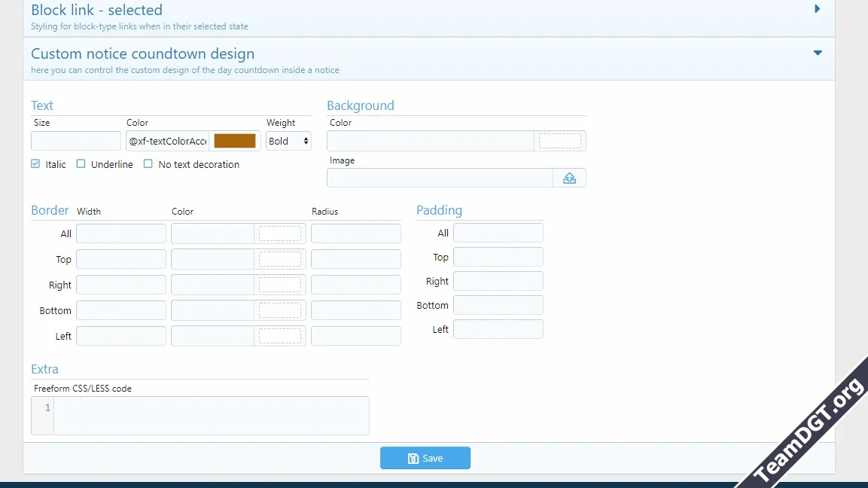Click inside the Freeform CSS/LESS code editor
This screenshot has width=868, height=488.
211,414
